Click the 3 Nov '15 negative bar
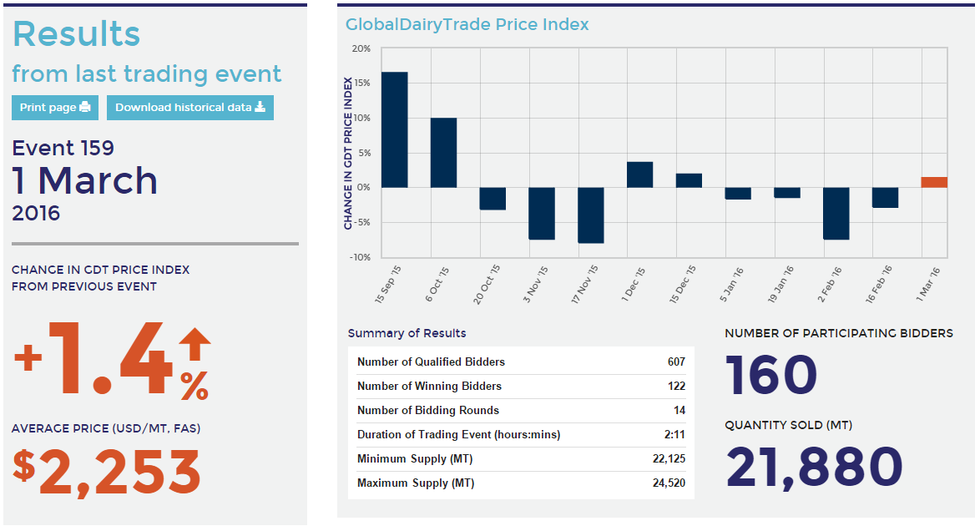 (x=542, y=214)
